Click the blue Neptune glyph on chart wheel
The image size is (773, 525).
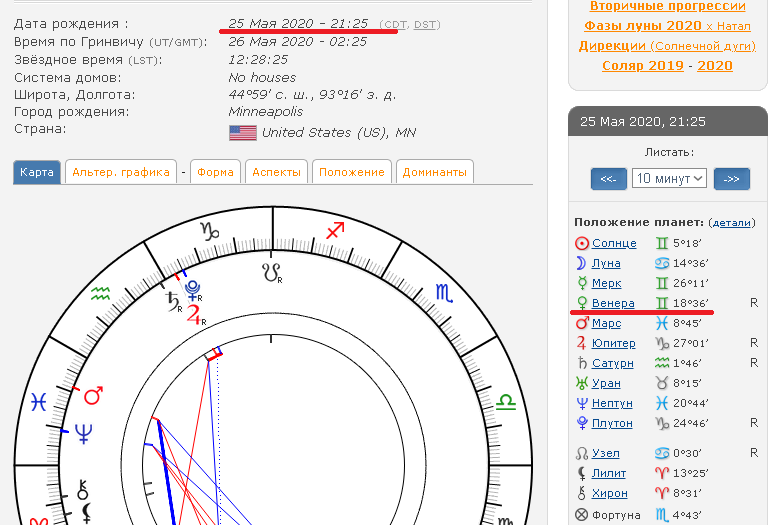(83, 434)
